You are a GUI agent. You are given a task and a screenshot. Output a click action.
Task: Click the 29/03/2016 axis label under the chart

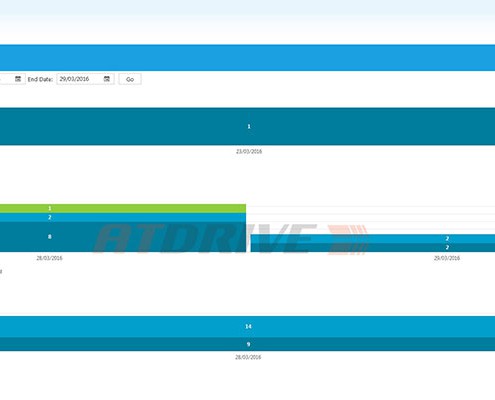(x=447, y=258)
